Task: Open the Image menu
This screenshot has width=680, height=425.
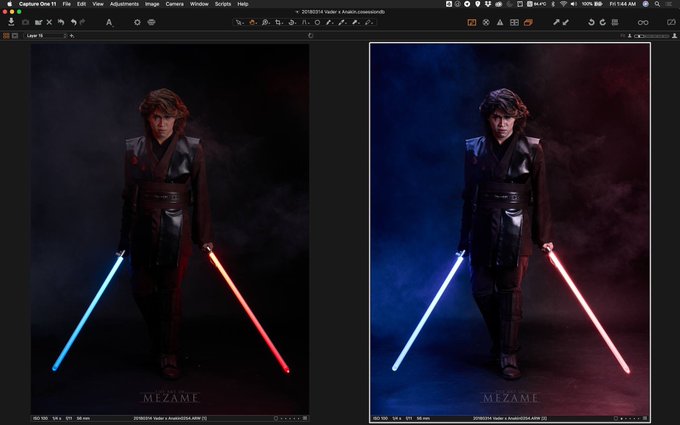Action: coord(152,4)
